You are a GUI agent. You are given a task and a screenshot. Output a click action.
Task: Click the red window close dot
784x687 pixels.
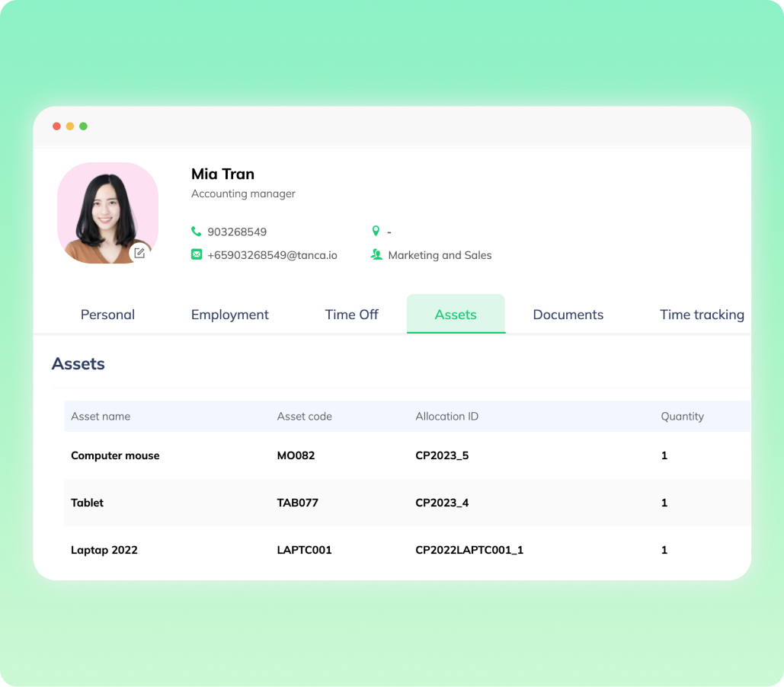click(x=56, y=126)
